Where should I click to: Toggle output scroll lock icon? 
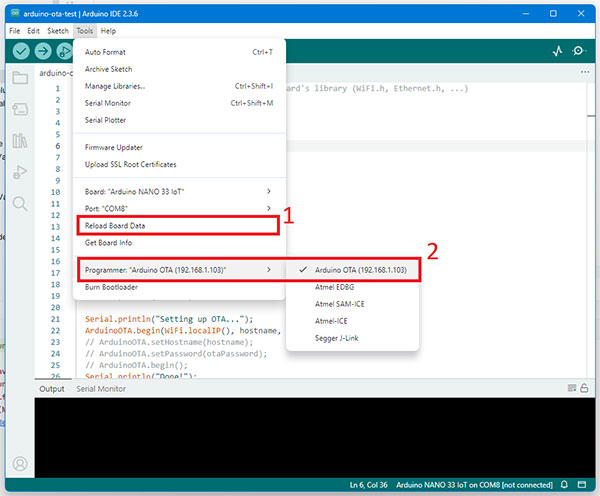coord(584,388)
